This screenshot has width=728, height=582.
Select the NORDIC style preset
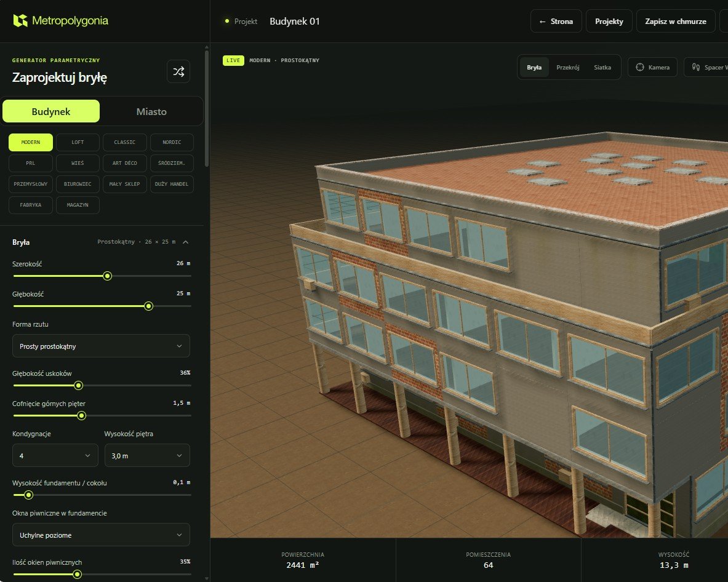[x=172, y=143]
